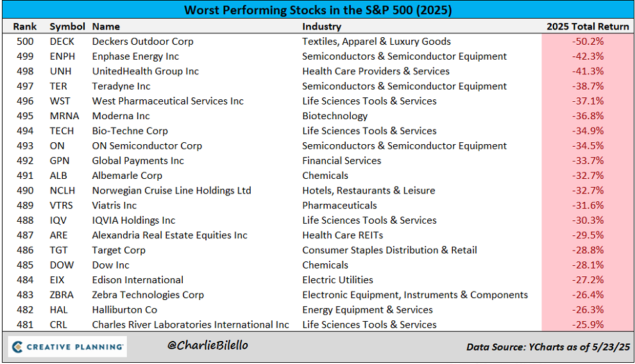Select the Rank column header
This screenshot has width=635, height=364.
[24, 27]
